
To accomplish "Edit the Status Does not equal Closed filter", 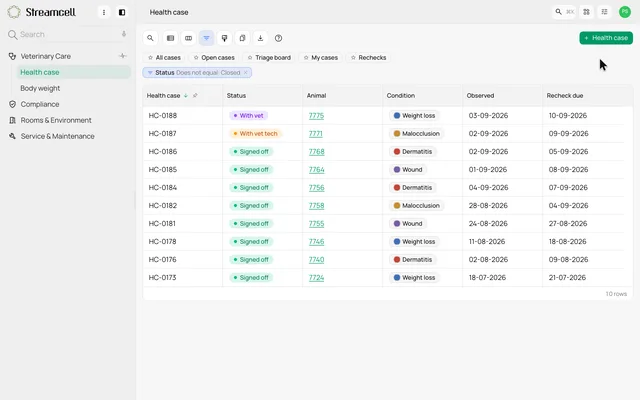I will [197, 73].
